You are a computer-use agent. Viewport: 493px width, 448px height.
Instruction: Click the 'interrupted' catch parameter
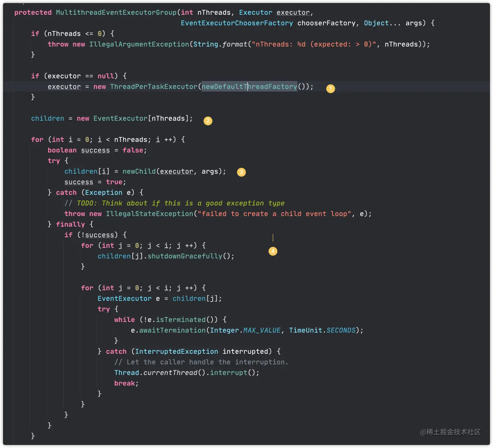click(245, 352)
